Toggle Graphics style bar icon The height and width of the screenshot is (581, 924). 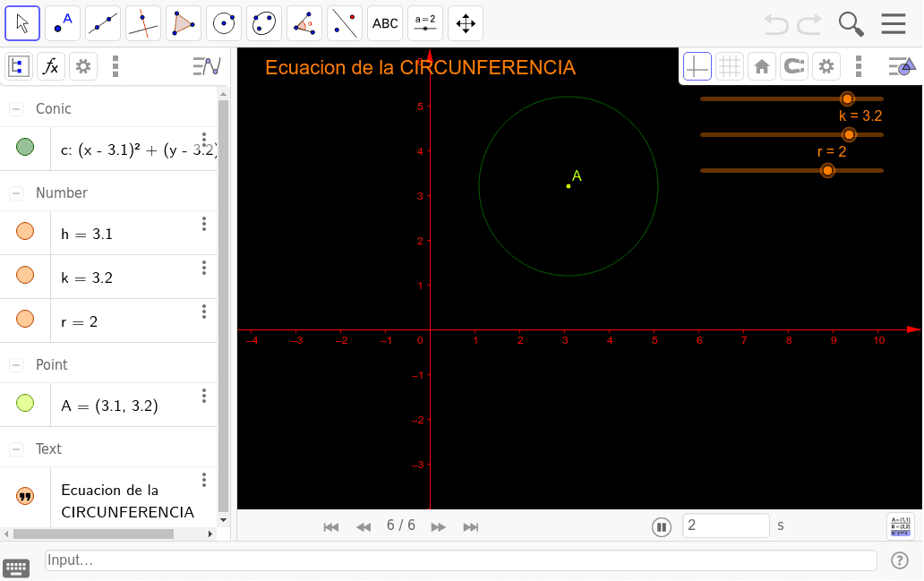point(902,66)
